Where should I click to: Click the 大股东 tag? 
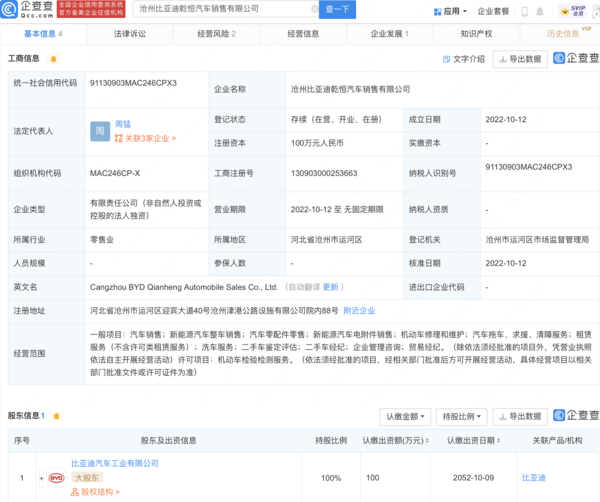point(87,478)
